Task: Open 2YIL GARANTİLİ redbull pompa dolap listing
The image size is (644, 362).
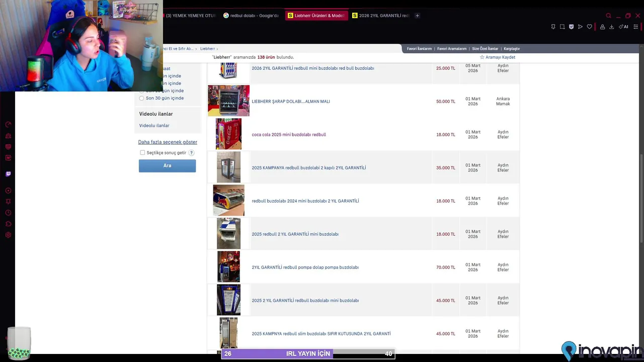Action: [305, 267]
